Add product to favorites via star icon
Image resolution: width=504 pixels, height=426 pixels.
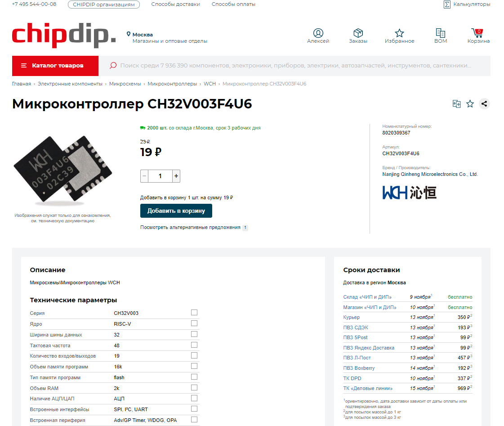pos(470,104)
